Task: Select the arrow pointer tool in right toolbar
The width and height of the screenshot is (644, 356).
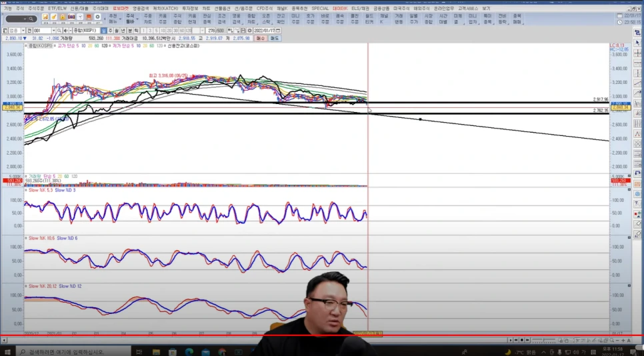Action: 637,43
